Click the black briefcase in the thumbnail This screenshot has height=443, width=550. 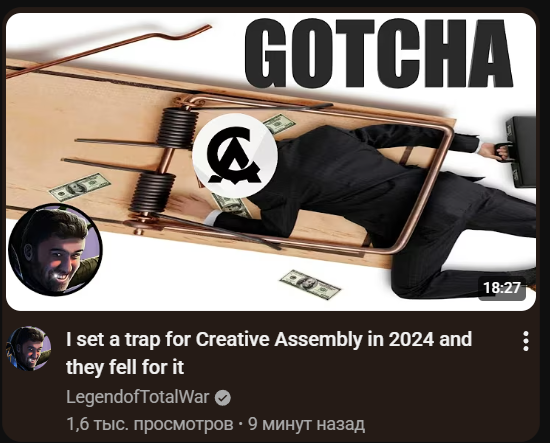coord(521,151)
